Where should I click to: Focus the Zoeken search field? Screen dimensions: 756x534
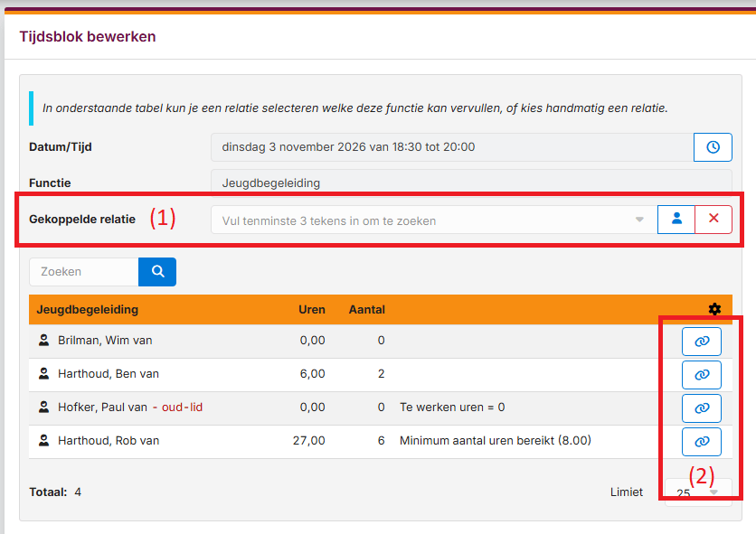(x=84, y=272)
